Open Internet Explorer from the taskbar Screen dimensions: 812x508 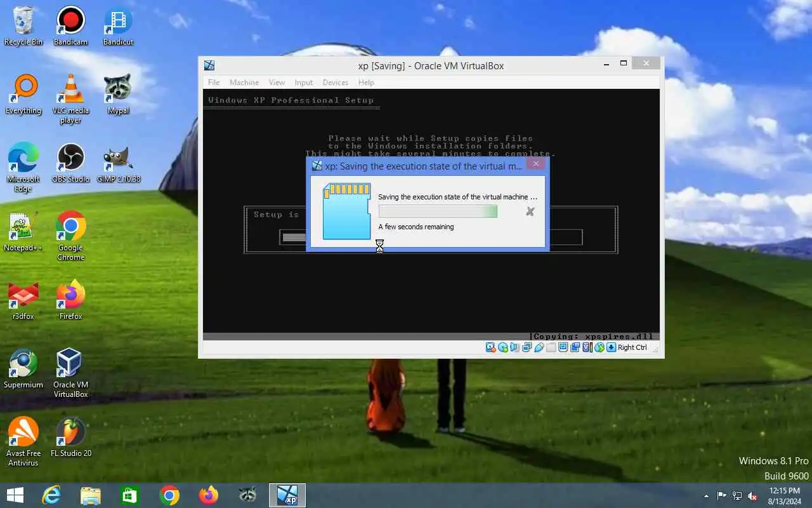(x=51, y=495)
